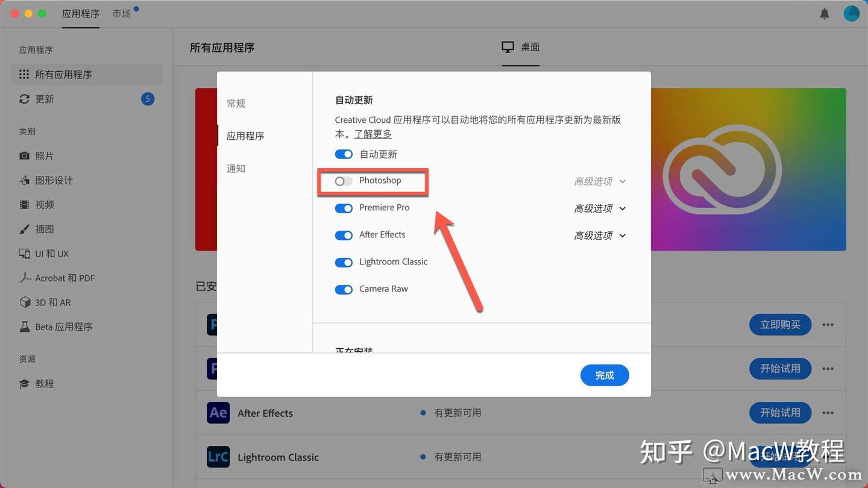Click the Desktop monitor icon

coord(508,47)
